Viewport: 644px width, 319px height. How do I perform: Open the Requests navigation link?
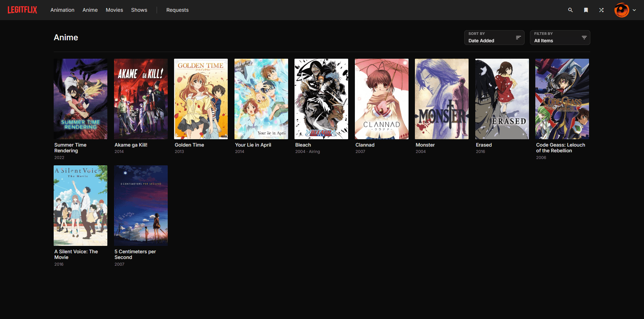177,10
